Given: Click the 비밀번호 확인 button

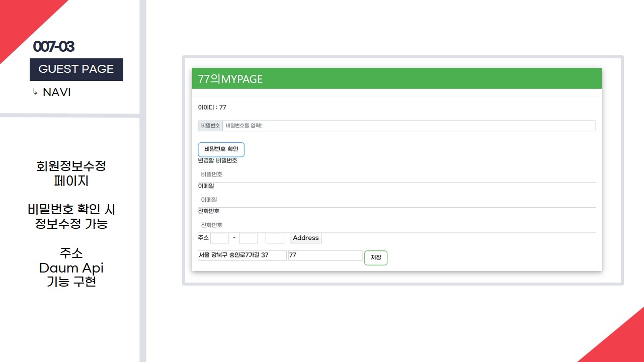Looking at the screenshot, I should (221, 149).
